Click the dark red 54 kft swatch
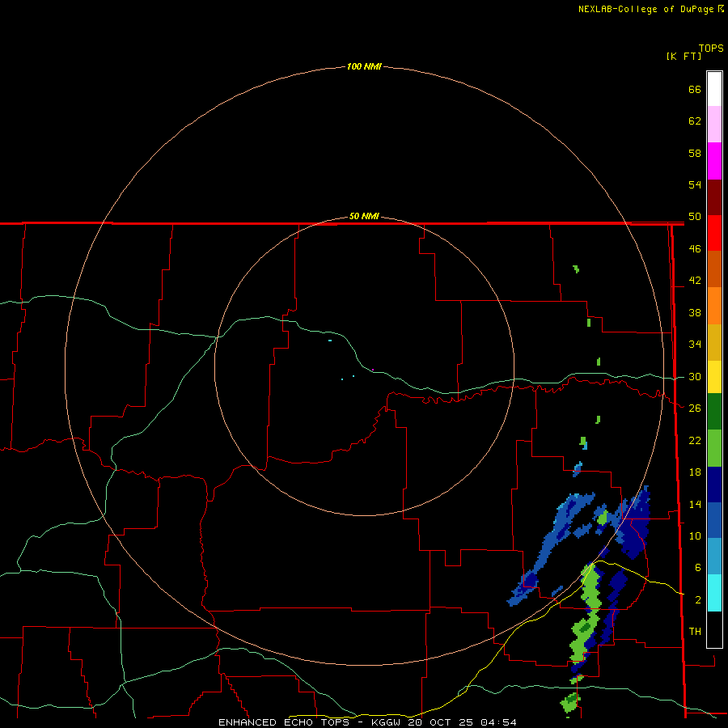 coord(714,197)
